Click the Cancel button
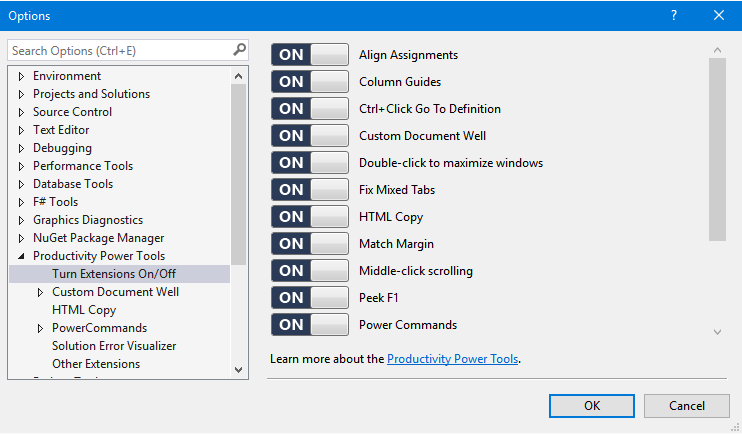Viewport: 742px width, 434px height. (x=687, y=406)
